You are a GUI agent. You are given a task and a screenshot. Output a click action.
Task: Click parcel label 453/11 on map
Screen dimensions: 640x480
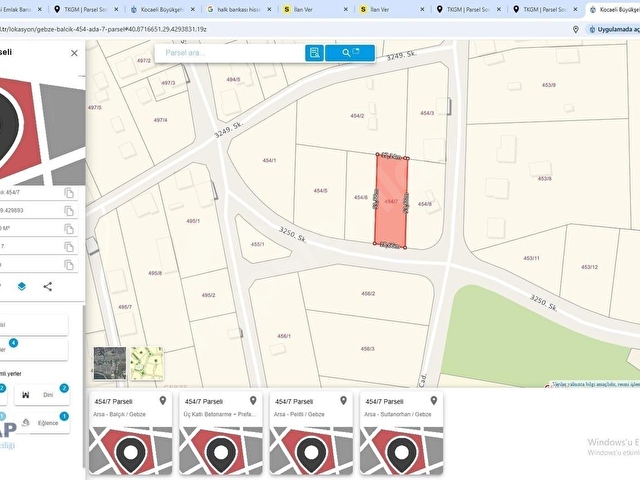pyautogui.click(x=531, y=258)
